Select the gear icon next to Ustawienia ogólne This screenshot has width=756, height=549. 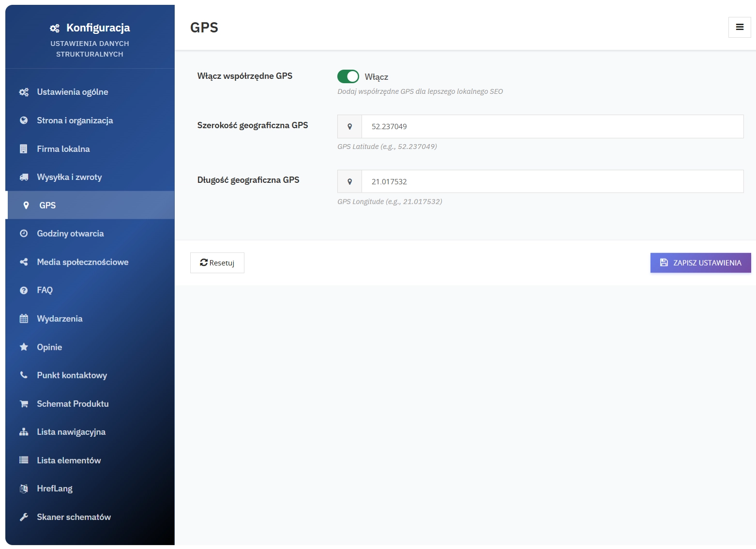tap(24, 91)
